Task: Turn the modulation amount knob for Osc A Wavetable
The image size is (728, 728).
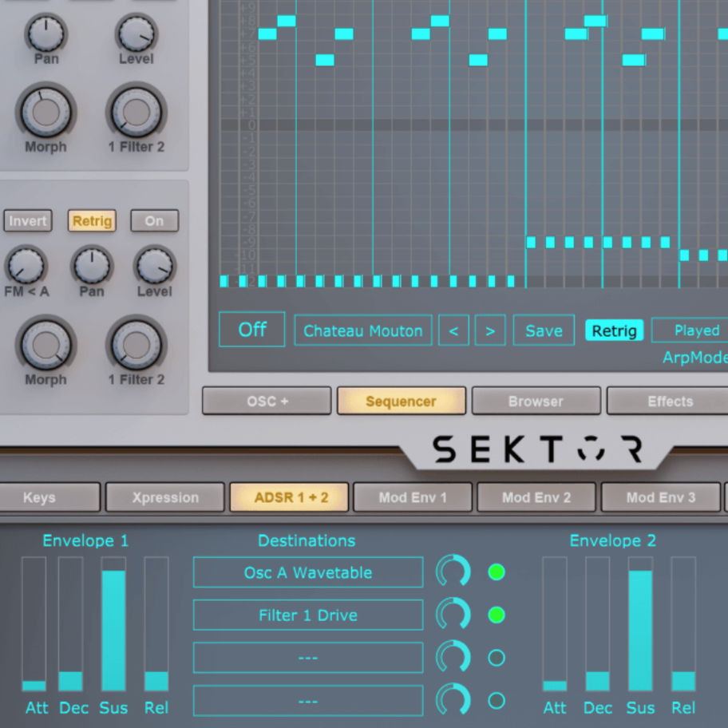Action: (x=453, y=572)
